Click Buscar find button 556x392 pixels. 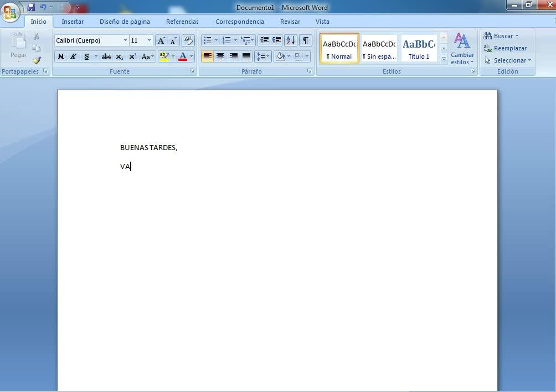click(501, 36)
